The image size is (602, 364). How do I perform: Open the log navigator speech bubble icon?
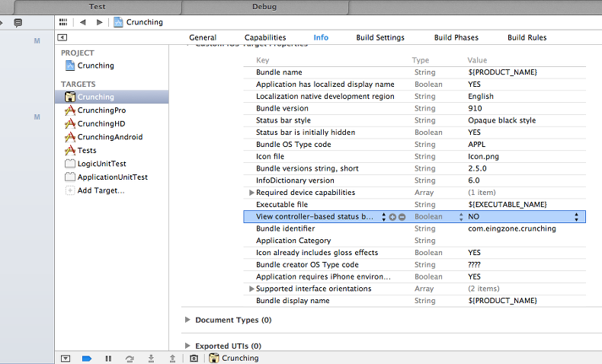(x=18, y=23)
